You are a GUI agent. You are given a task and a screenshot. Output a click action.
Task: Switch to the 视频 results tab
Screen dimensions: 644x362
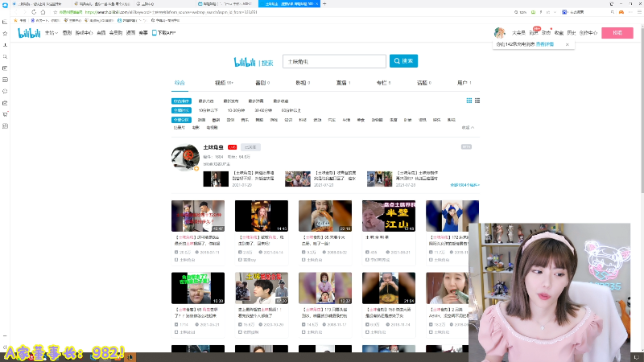pyautogui.click(x=224, y=83)
